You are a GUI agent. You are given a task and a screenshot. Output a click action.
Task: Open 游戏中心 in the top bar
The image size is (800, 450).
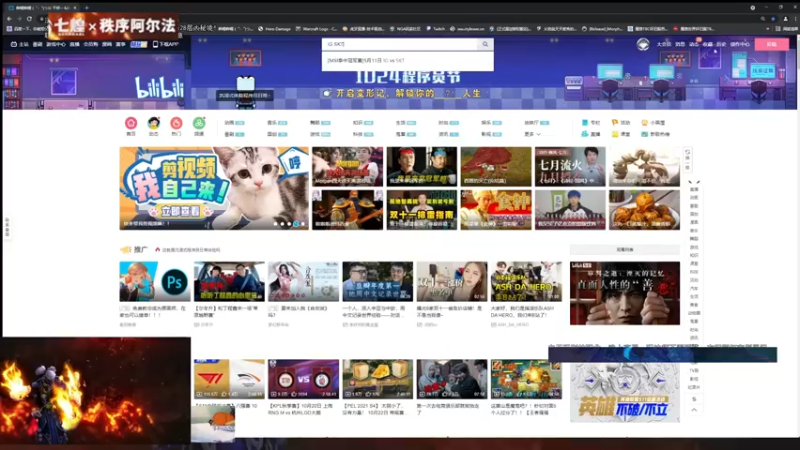tap(56, 44)
